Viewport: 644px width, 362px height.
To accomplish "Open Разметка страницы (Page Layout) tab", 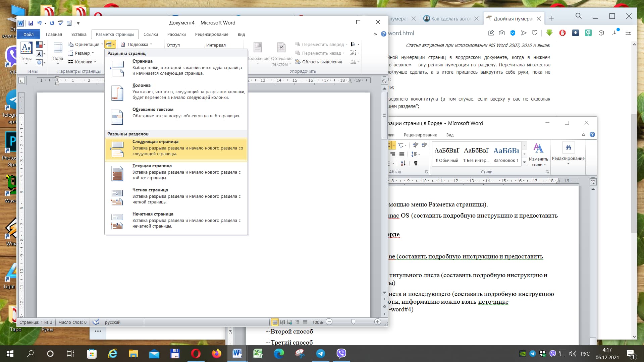I will (115, 34).
